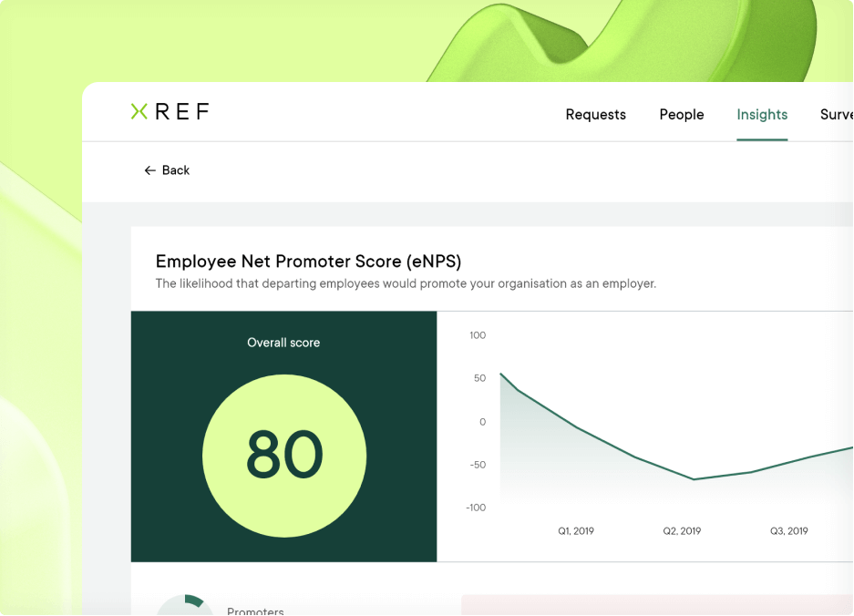The height and width of the screenshot is (616, 854).
Task: Click the Back link
Action: coord(176,170)
